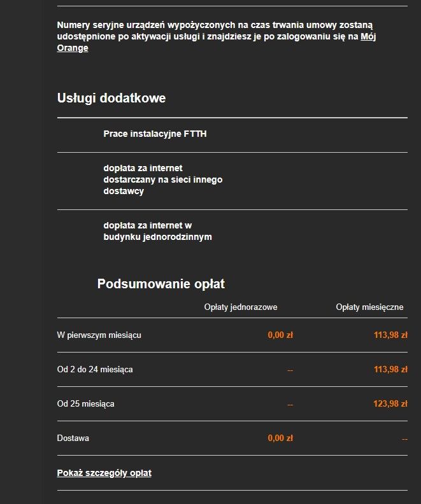The image size is (421, 504).
Task: Click the Opłaty miesięczne column header
Action: 369,307
